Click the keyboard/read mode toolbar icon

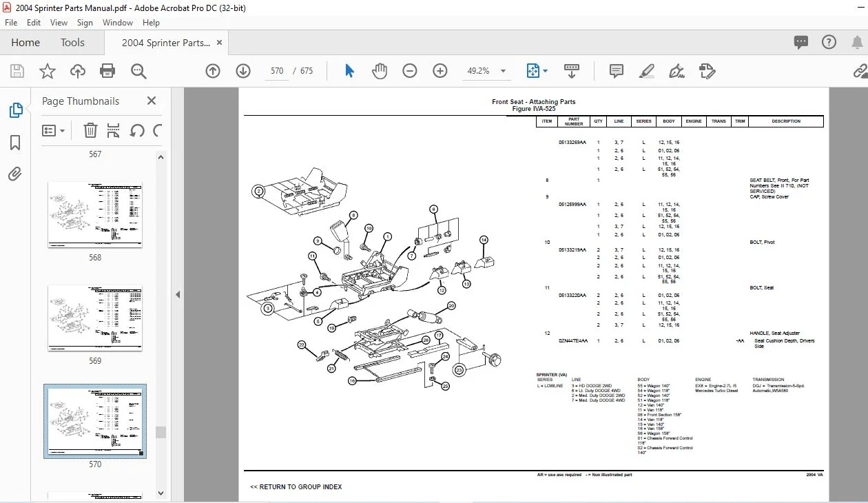tap(572, 71)
